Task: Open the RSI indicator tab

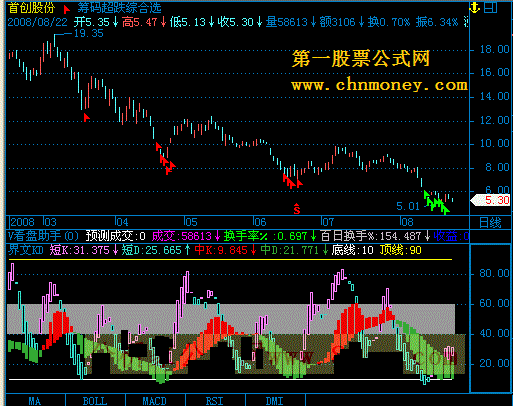Action: [215, 401]
